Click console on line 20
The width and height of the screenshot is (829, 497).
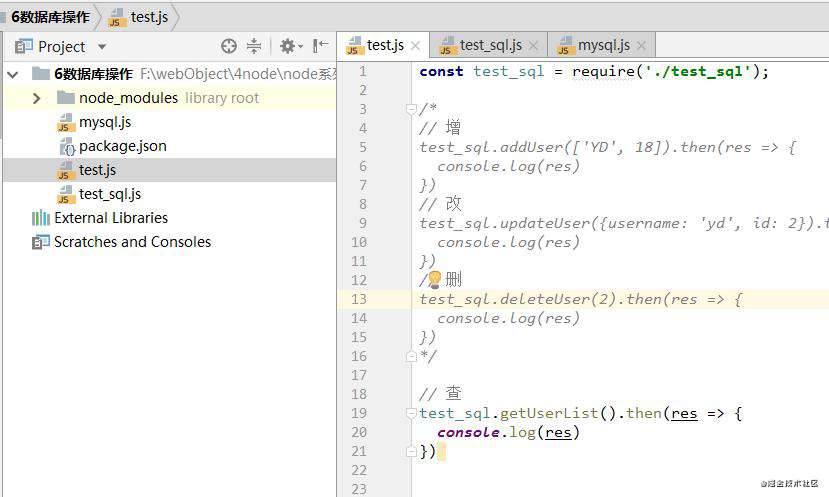[468, 432]
